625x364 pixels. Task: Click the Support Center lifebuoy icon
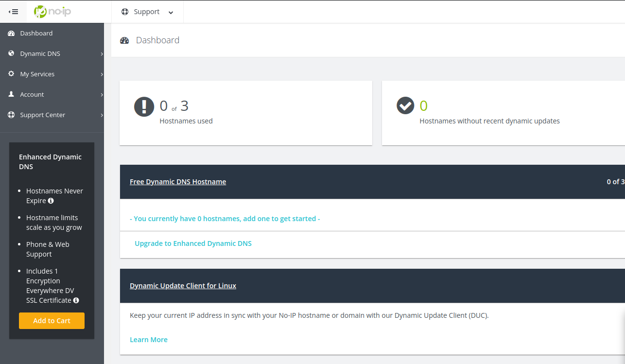tap(11, 115)
